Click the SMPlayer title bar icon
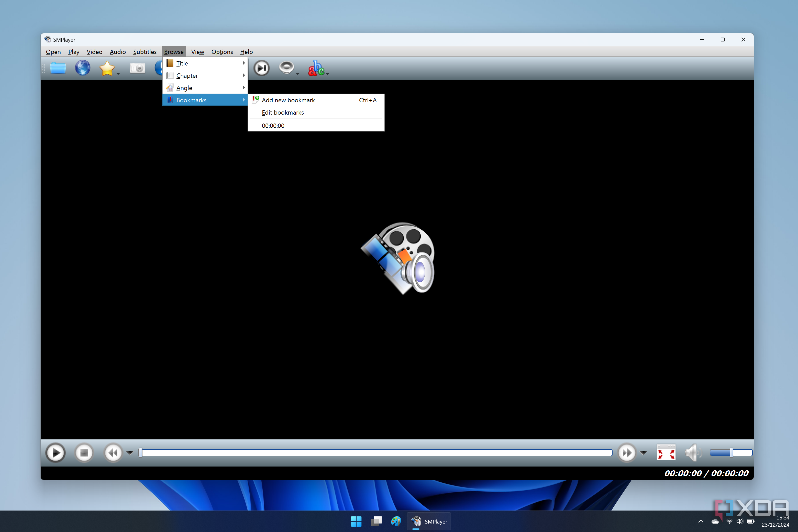 [48, 39]
